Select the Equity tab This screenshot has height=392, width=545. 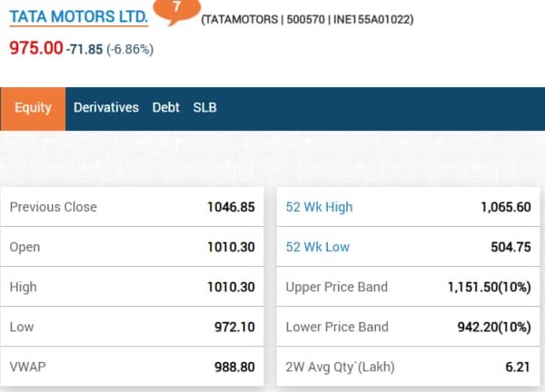[x=33, y=107]
